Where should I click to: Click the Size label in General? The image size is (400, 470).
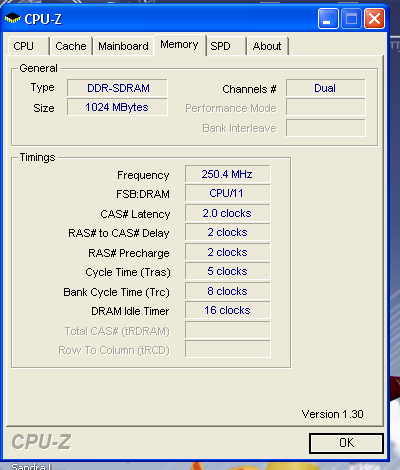pos(44,108)
